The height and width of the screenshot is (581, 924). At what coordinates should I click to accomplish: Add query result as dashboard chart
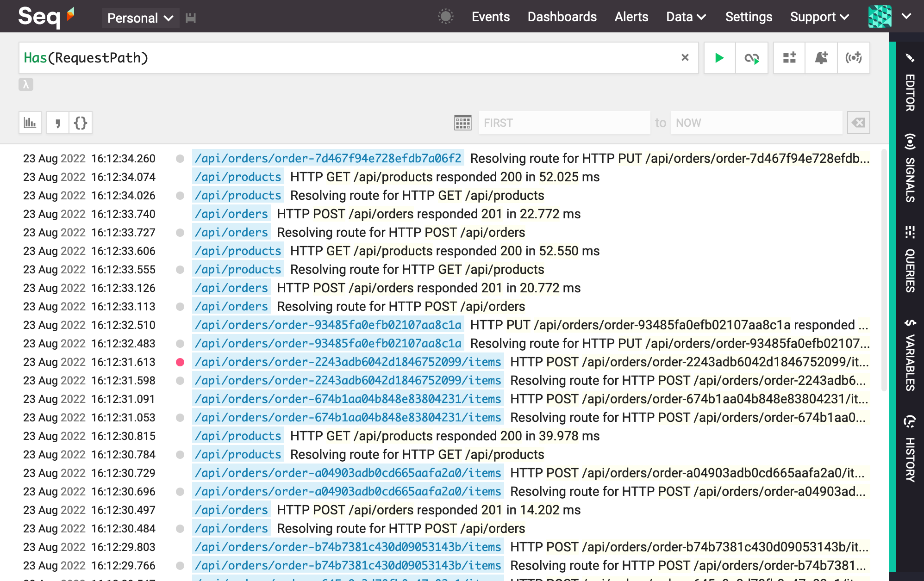(x=789, y=58)
